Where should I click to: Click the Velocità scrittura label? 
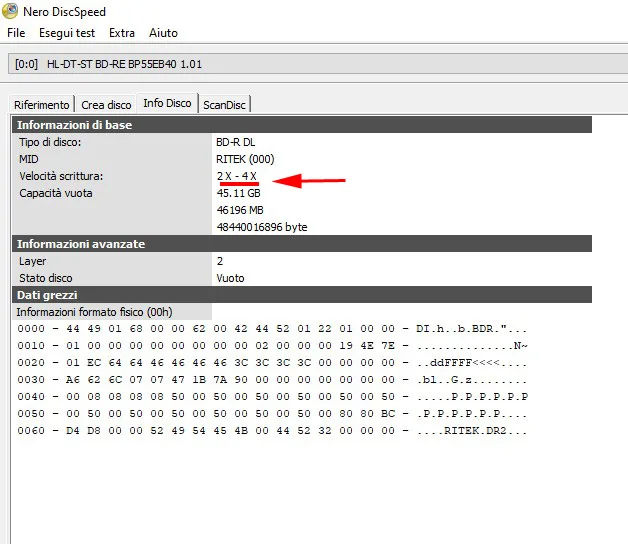61,176
